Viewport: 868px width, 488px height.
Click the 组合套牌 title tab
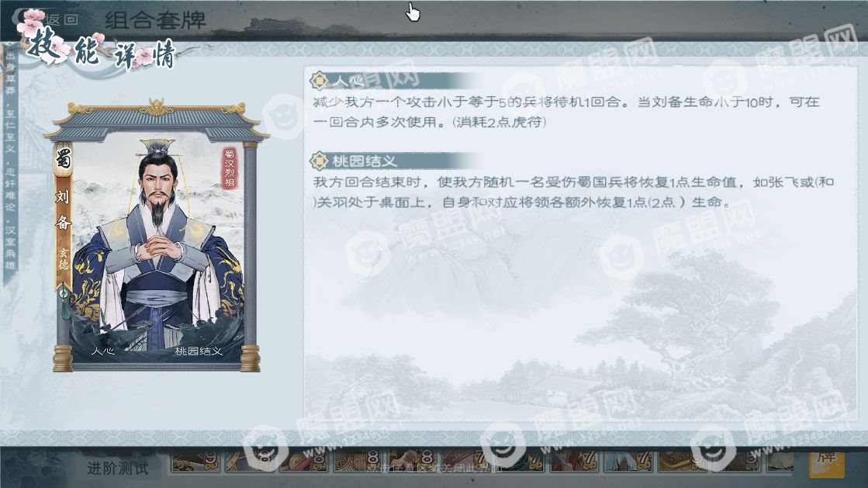tap(155, 20)
